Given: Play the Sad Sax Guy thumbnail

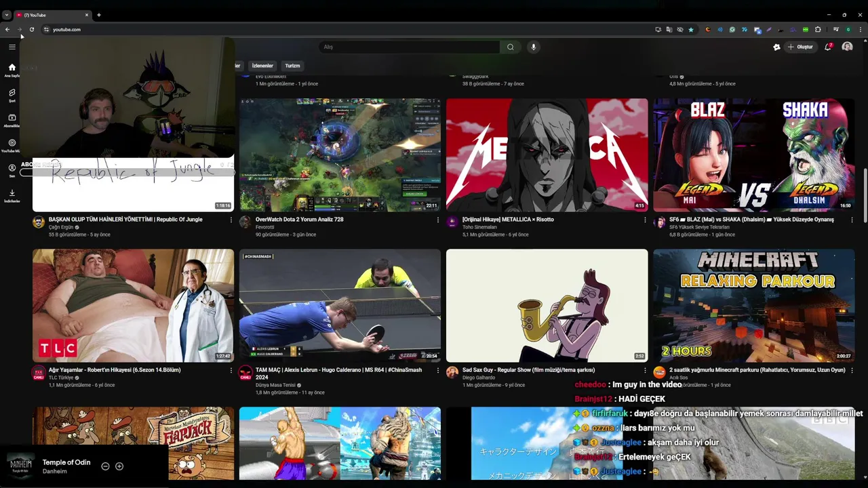Looking at the screenshot, I should pyautogui.click(x=547, y=305).
